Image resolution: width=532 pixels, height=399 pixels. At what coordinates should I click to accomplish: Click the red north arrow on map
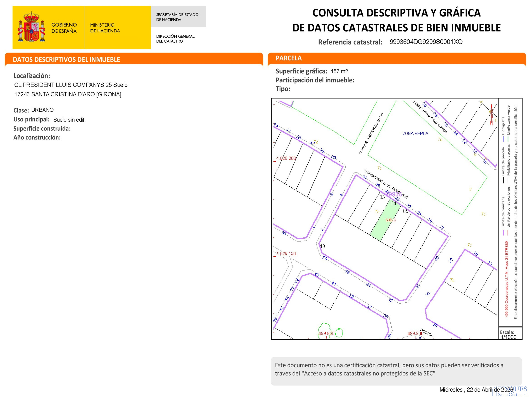point(491,115)
